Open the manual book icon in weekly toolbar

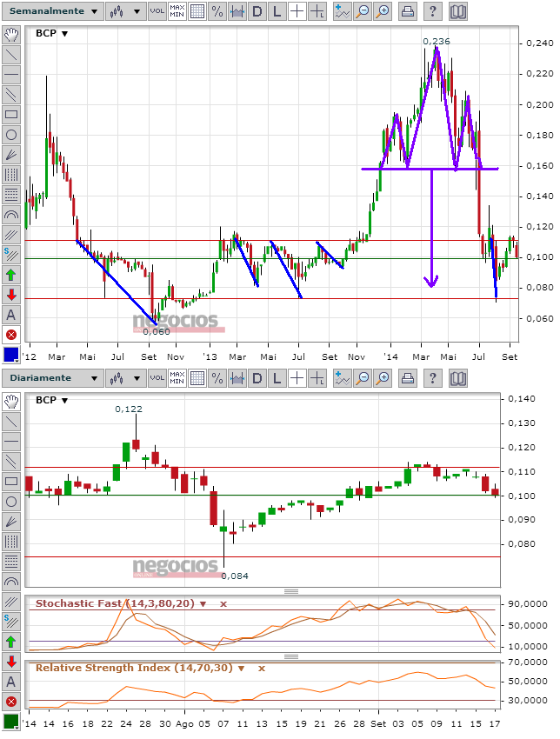[x=457, y=11]
